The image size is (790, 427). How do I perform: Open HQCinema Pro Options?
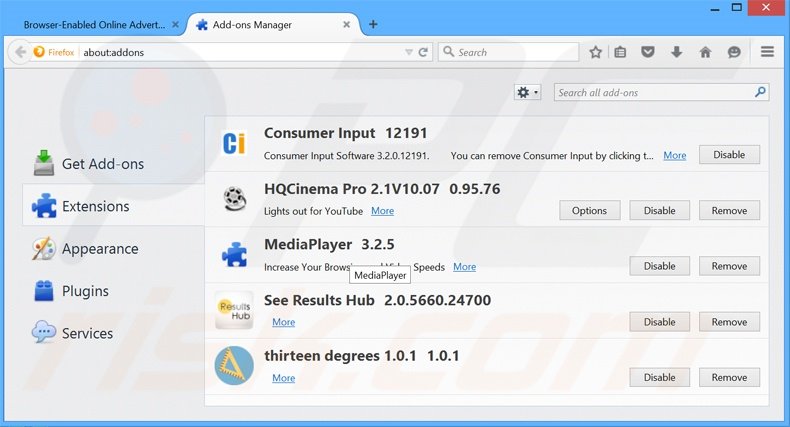589,210
